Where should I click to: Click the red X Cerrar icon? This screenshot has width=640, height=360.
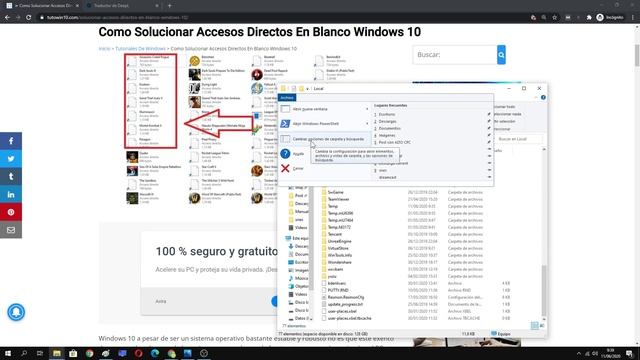[x=285, y=168]
